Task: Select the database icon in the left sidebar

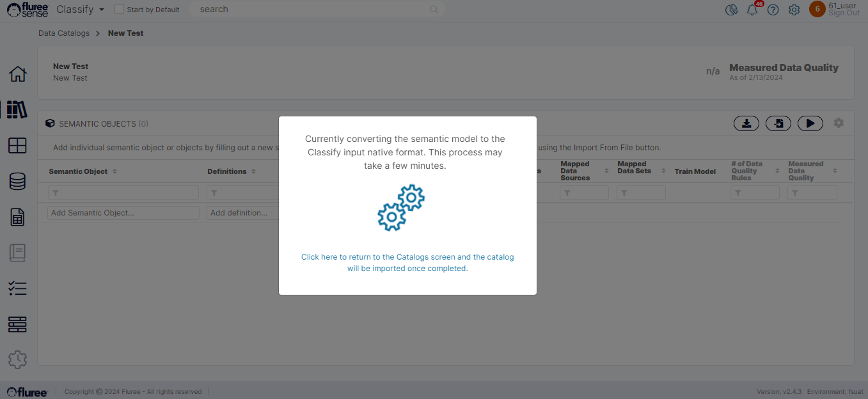Action: click(x=17, y=181)
